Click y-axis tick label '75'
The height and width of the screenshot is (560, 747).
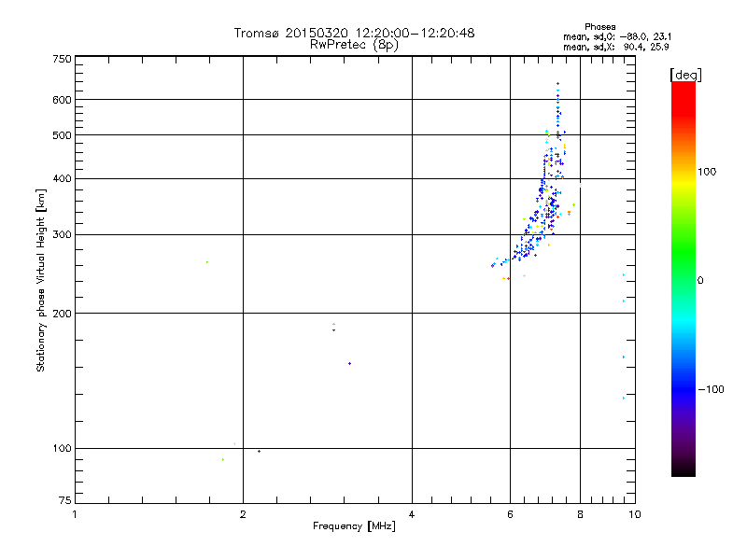(x=65, y=500)
